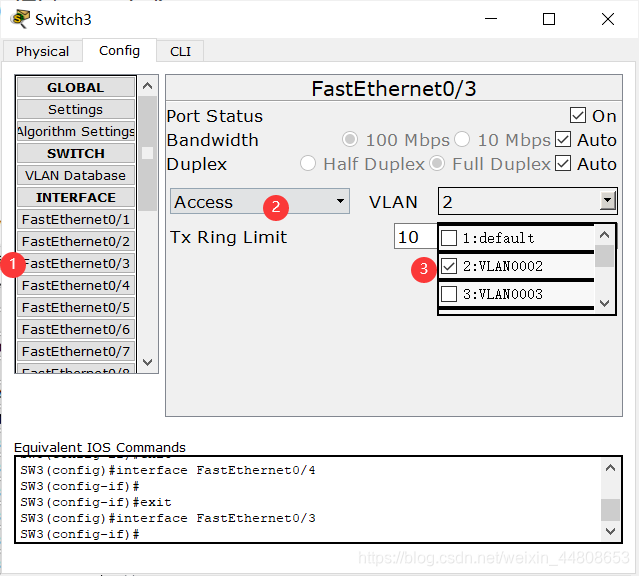Select interface FastEthernet0/3
This screenshot has width=639, height=576.
[x=76, y=263]
